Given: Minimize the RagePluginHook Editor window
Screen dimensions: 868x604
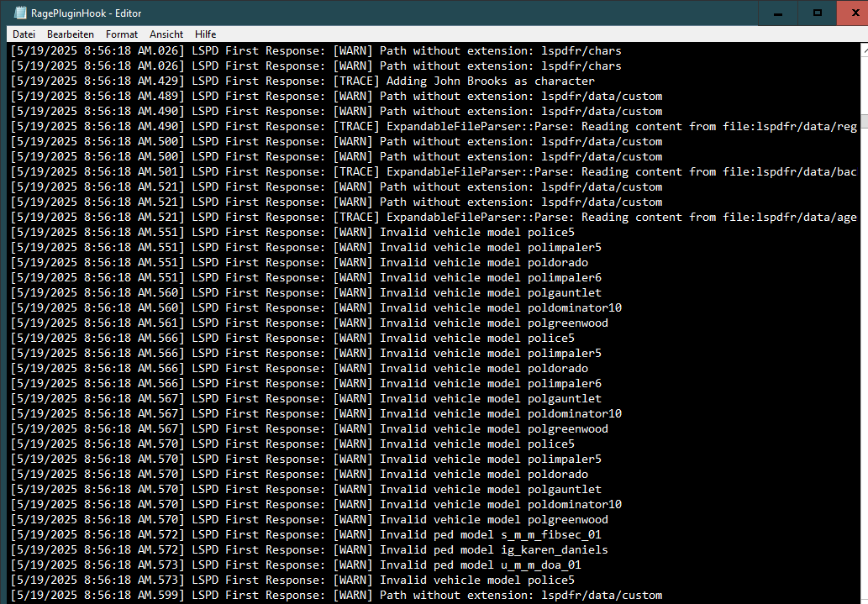Looking at the screenshot, I should tap(778, 13).
